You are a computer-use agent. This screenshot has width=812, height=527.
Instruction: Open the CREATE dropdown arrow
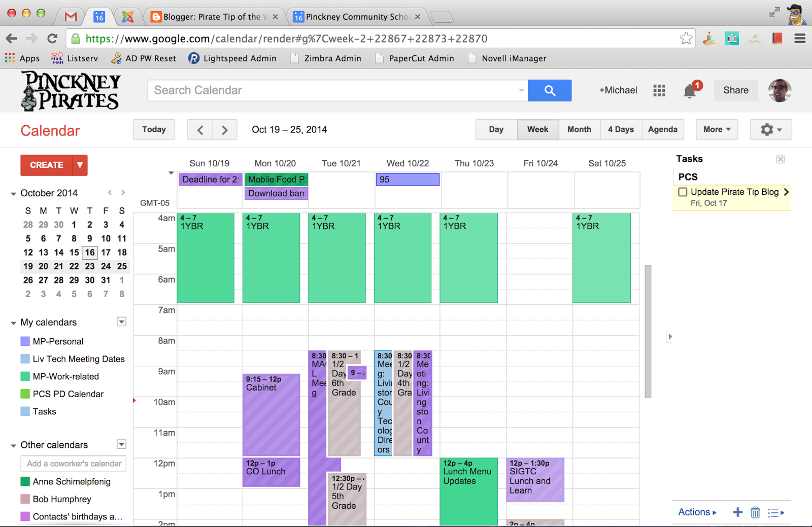pyautogui.click(x=80, y=165)
